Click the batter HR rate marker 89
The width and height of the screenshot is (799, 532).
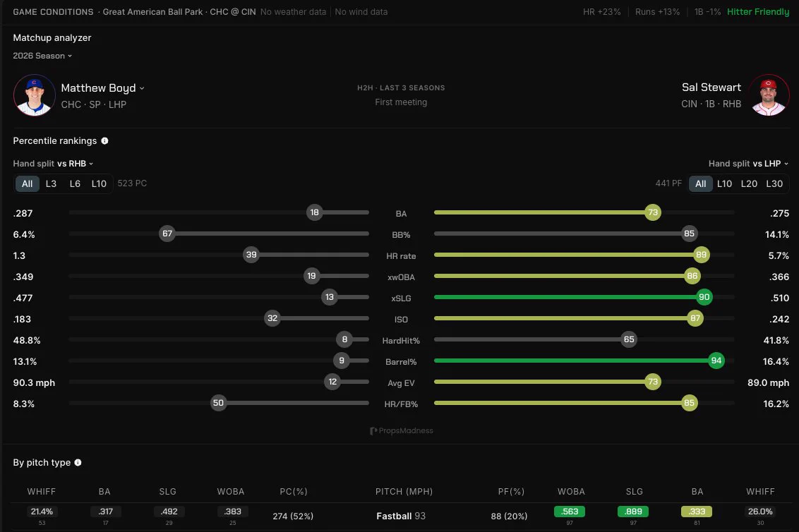[701, 255]
